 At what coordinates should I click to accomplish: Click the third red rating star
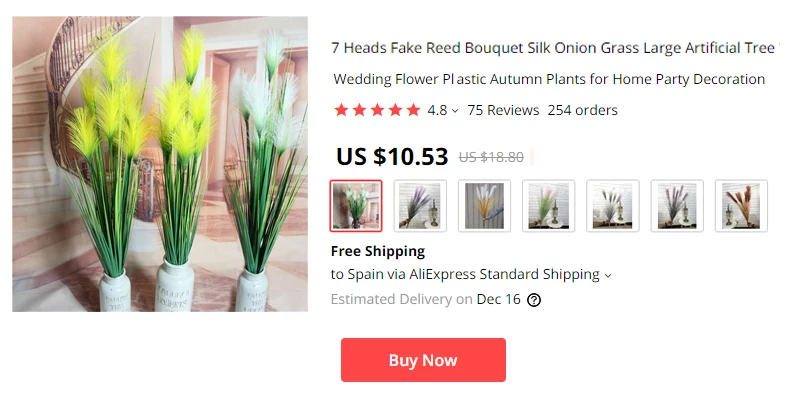point(377,110)
